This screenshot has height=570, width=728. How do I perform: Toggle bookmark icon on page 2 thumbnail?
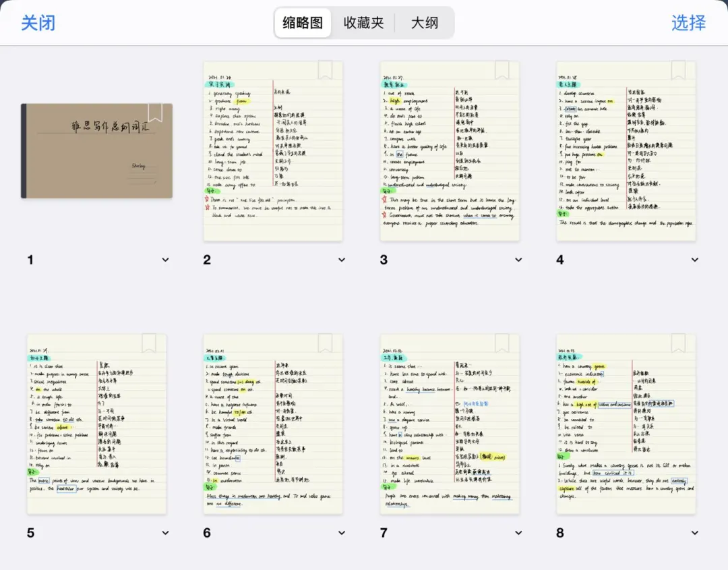click(x=326, y=69)
